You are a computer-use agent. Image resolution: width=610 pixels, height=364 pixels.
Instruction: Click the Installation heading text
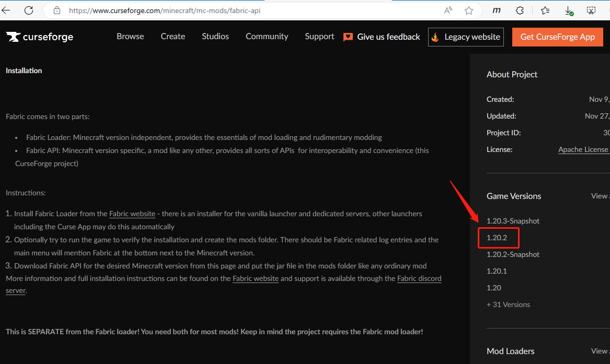pyautogui.click(x=24, y=71)
